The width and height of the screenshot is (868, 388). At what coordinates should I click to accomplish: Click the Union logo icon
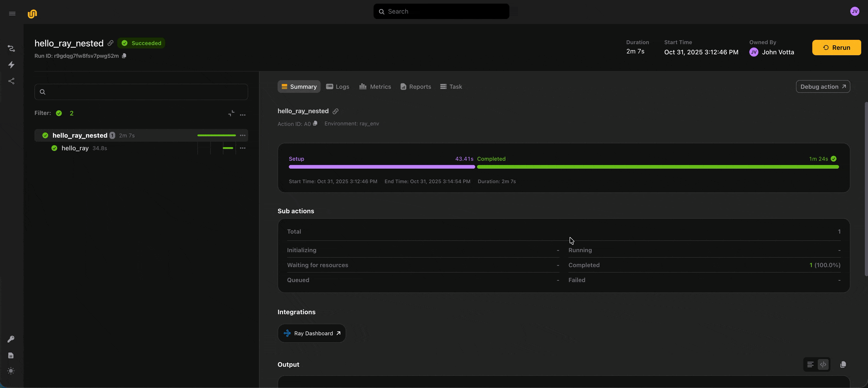[32, 14]
